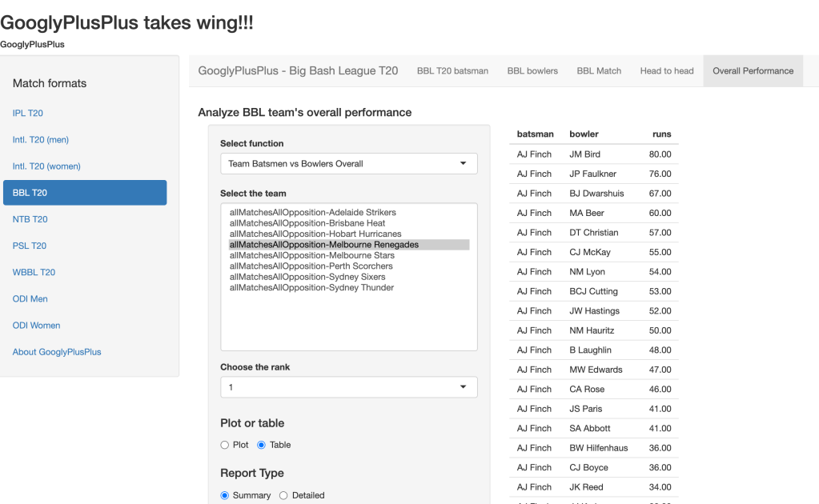Expand the Choose the rank dropdown
Viewport: 819px width, 504px height.
point(348,387)
